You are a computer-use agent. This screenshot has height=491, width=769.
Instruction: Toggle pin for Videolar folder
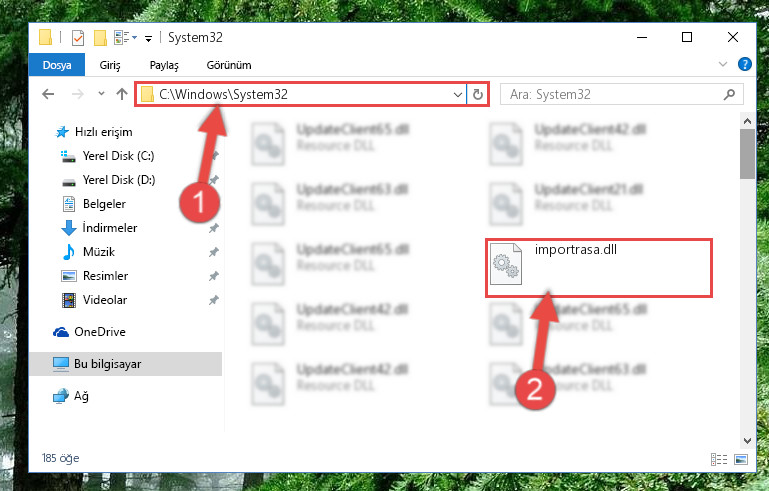click(213, 300)
